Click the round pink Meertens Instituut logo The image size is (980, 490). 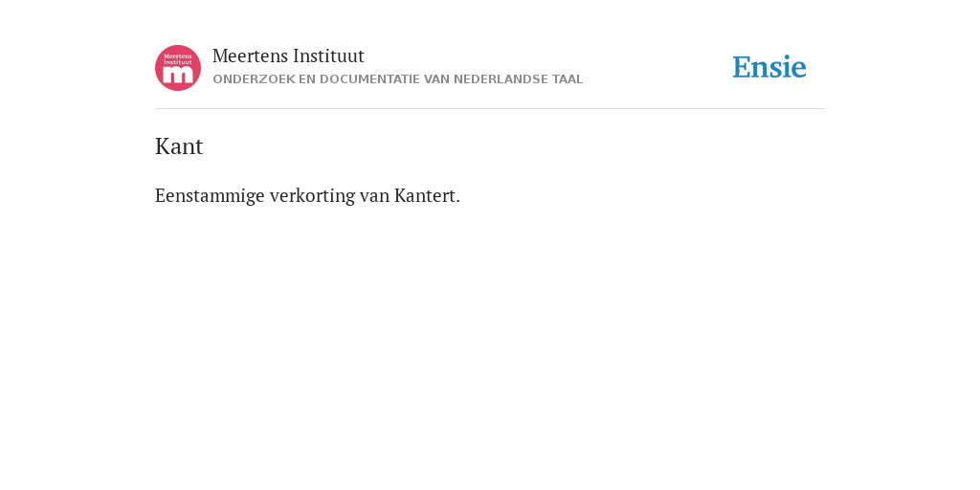[x=178, y=68]
